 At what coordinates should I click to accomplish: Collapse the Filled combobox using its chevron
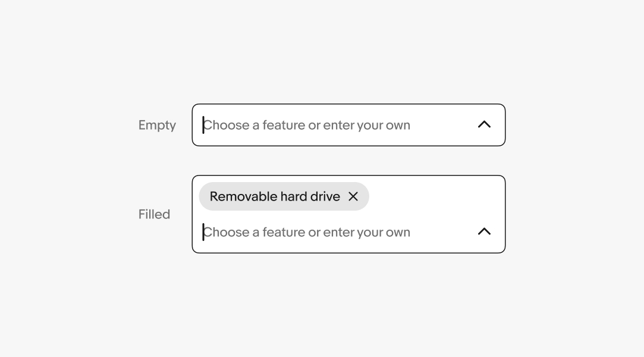pyautogui.click(x=484, y=232)
